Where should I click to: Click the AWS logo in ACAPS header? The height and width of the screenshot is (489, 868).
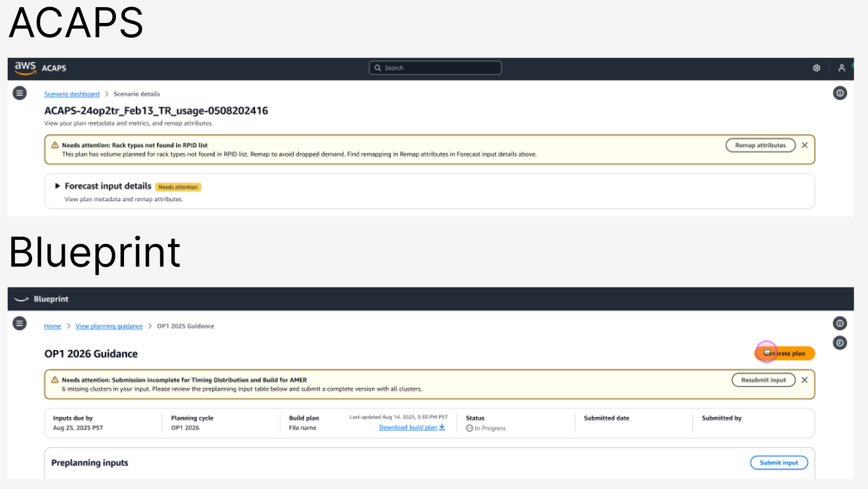(x=25, y=68)
